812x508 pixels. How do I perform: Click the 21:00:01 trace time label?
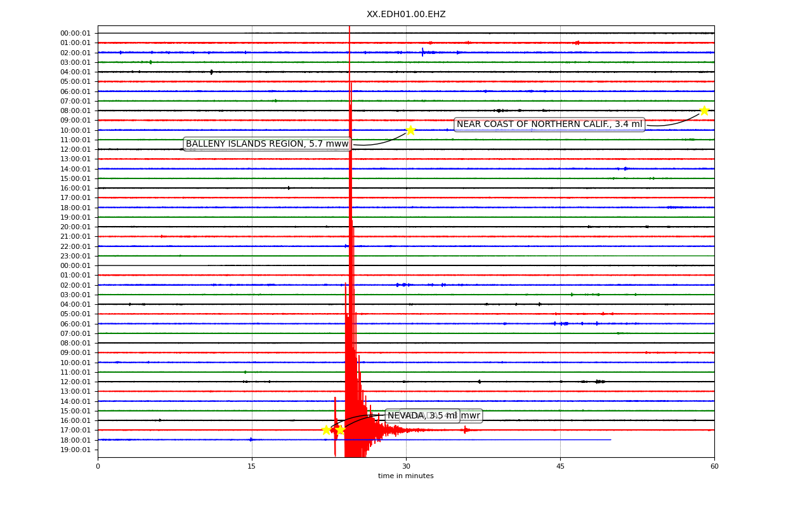[x=75, y=236]
